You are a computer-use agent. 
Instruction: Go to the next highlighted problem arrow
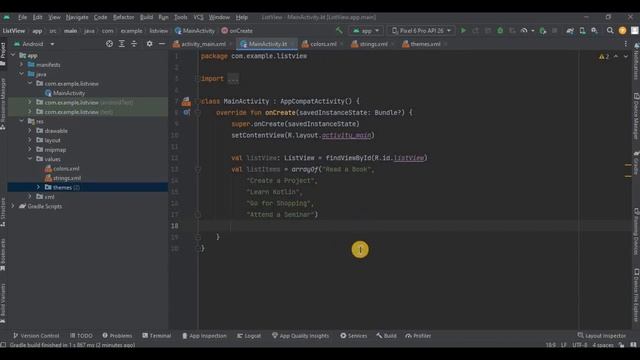(625, 56)
